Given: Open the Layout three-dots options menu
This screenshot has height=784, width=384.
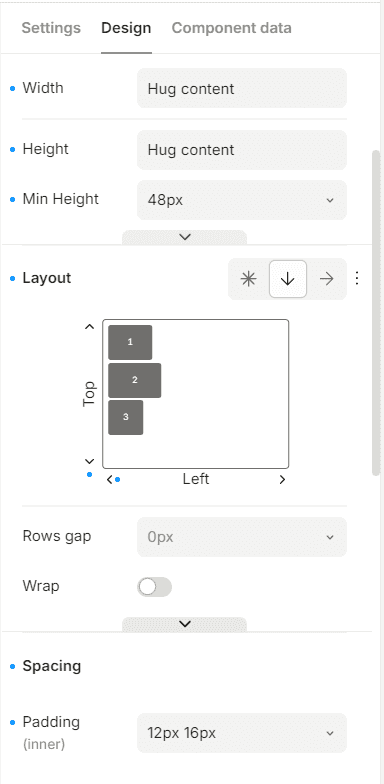Looking at the screenshot, I should click(x=357, y=278).
